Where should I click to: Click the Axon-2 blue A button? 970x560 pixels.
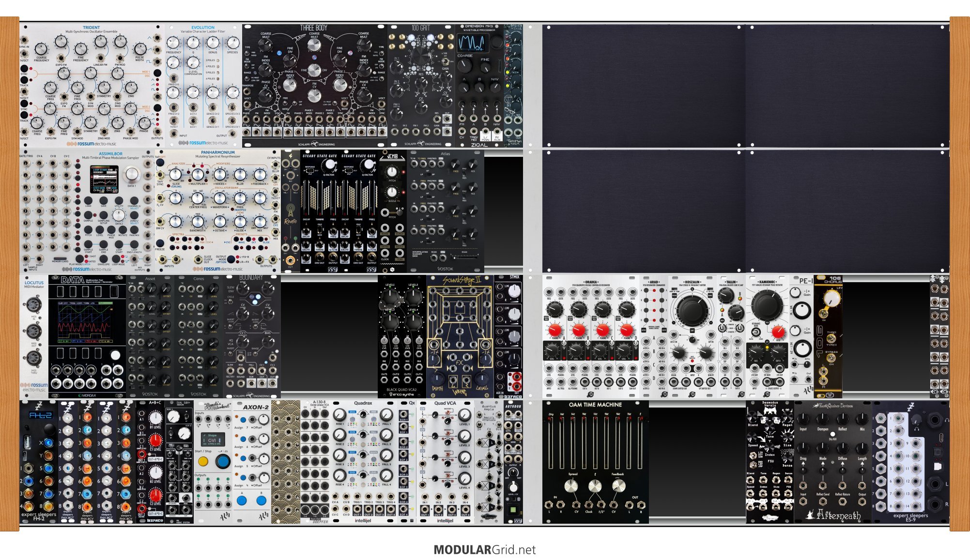[x=241, y=500]
